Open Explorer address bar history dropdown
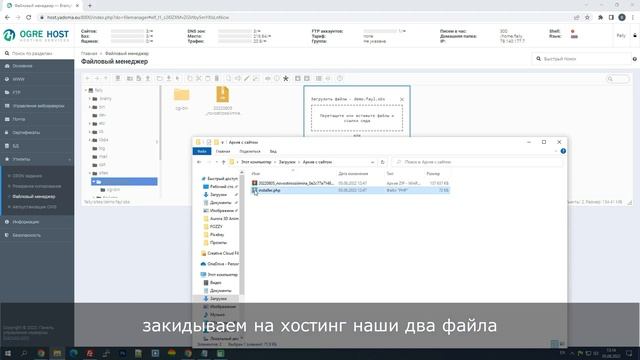 372,162
